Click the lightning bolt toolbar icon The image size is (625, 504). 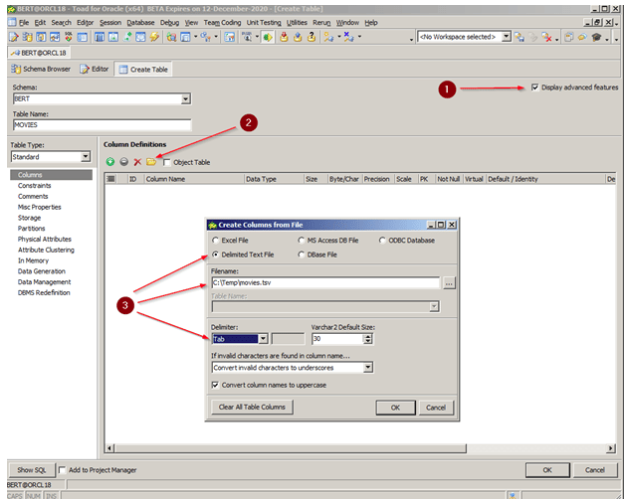point(154,37)
